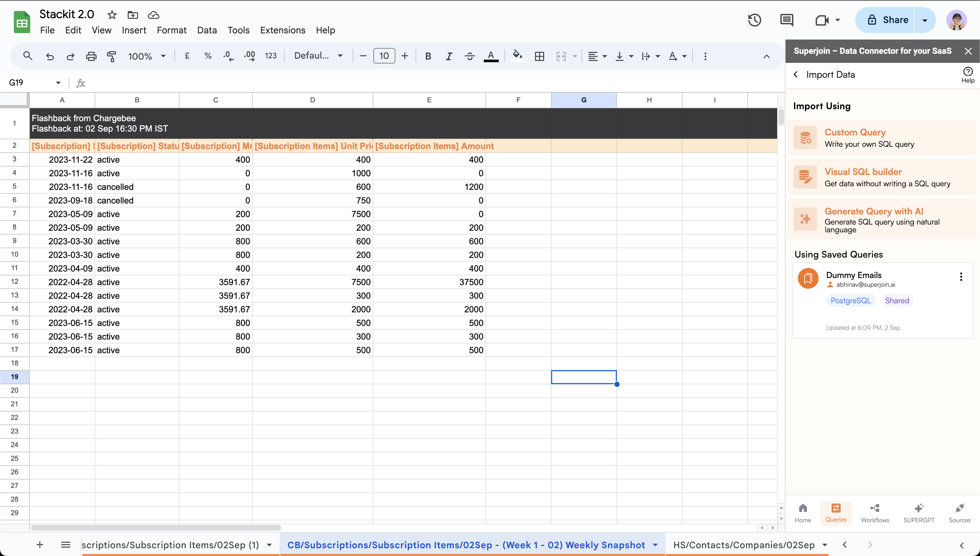
Task: Click the paint format roller icon
Action: pos(111,56)
